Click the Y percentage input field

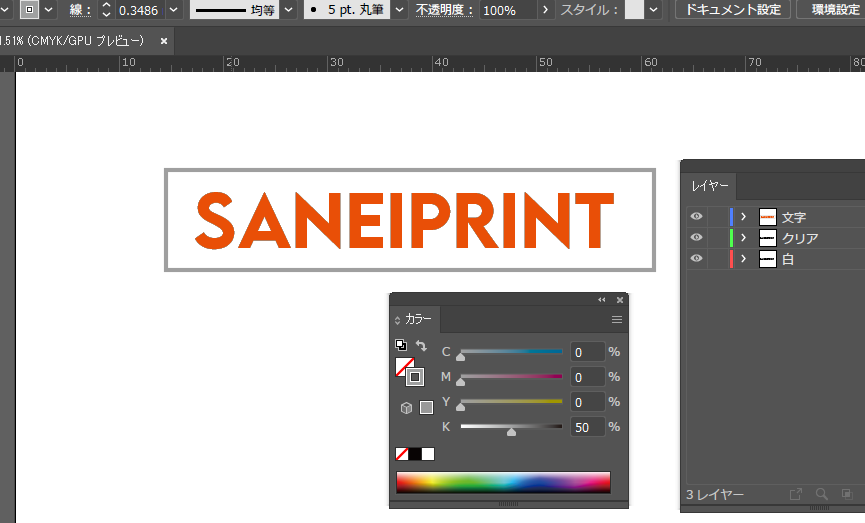588,402
